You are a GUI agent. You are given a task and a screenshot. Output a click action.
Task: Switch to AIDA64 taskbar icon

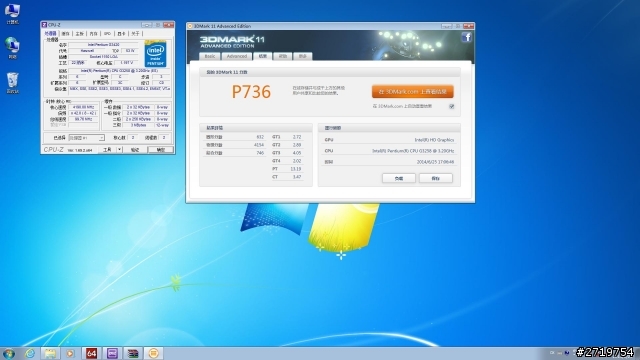tap(91, 353)
